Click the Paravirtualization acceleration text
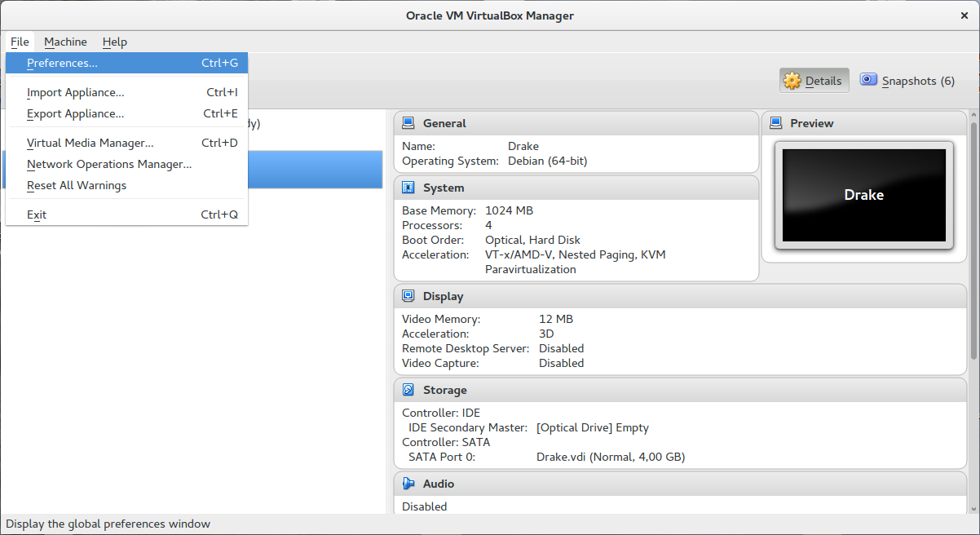The width and height of the screenshot is (980, 535). (530, 269)
